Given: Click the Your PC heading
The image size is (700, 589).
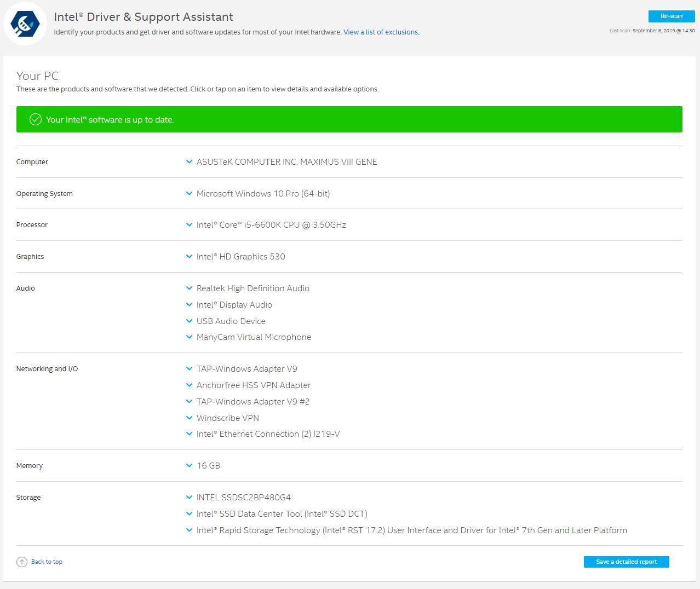Looking at the screenshot, I should 37,76.
